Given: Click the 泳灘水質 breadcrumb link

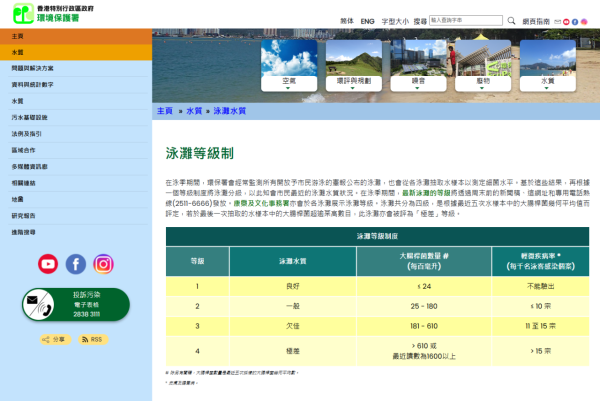Looking at the screenshot, I should 229,111.
